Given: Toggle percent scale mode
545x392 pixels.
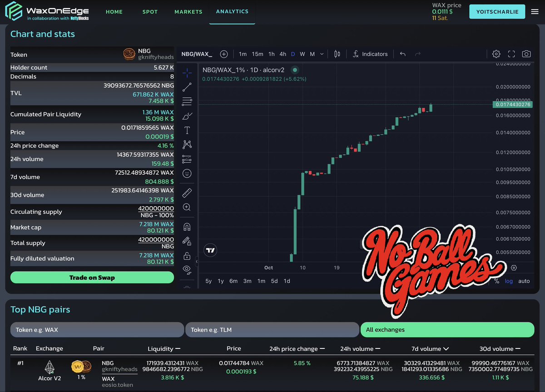Looking at the screenshot, I should pos(497,281).
